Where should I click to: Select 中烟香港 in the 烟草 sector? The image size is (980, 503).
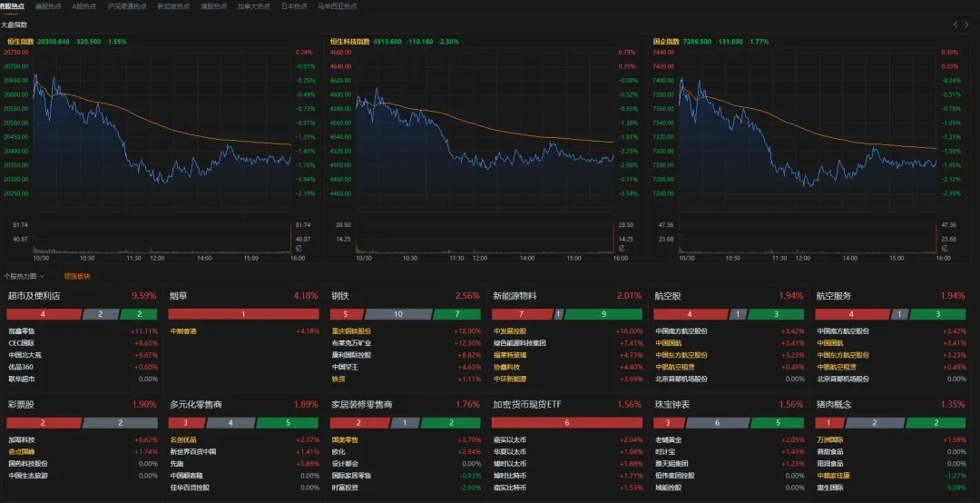click(184, 331)
